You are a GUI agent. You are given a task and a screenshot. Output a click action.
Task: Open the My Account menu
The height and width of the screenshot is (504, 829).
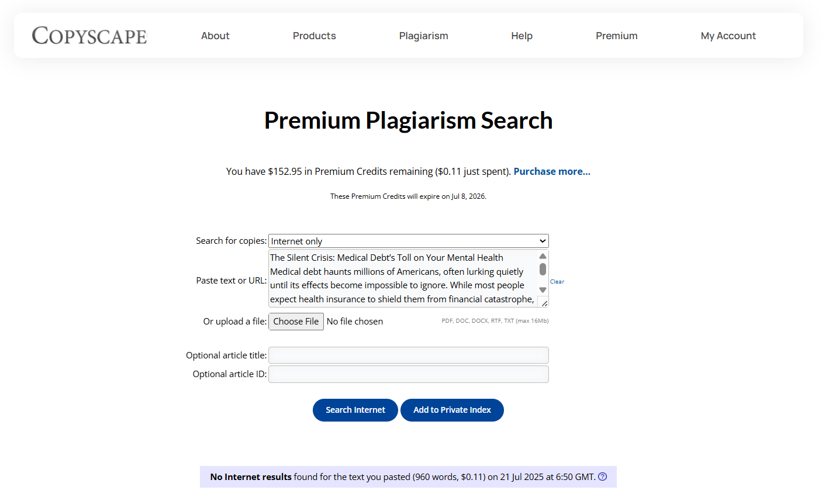(x=728, y=36)
